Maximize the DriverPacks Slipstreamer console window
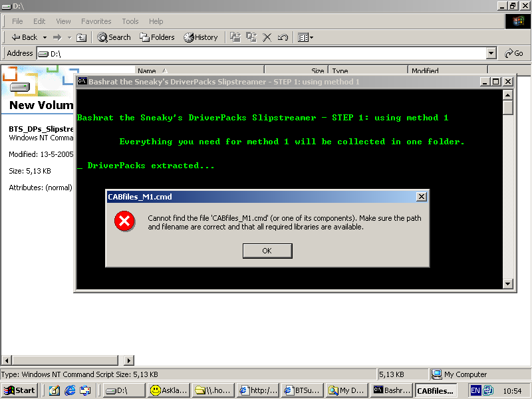Screen dimensions: 532x399 tap(495, 82)
